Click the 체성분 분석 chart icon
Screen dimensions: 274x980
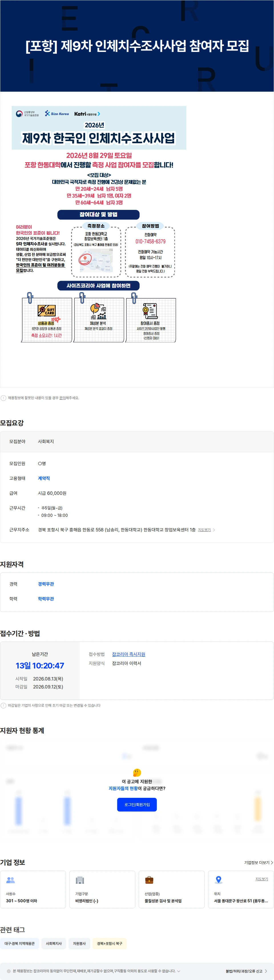coord(98,311)
